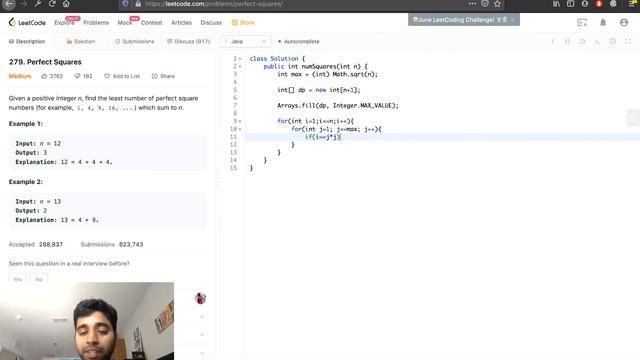Fold the class Solution code block
The height and width of the screenshot is (360, 640).
click(x=240, y=59)
